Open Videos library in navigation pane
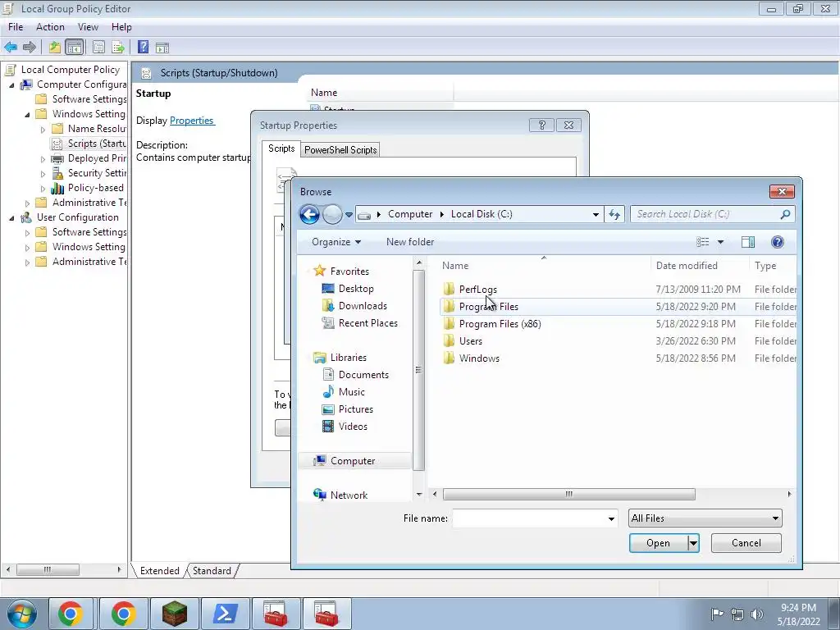Screen dimensions: 840x630 (353, 427)
